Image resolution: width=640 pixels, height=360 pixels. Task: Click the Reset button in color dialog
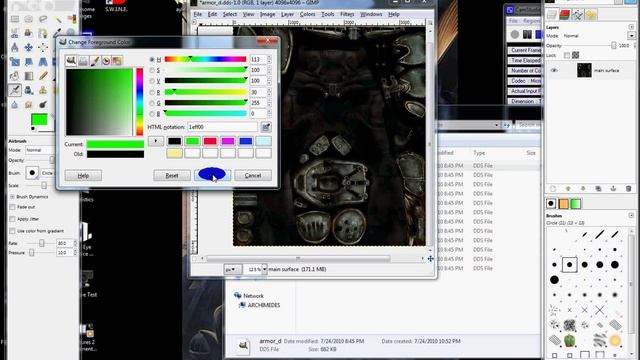point(172,176)
